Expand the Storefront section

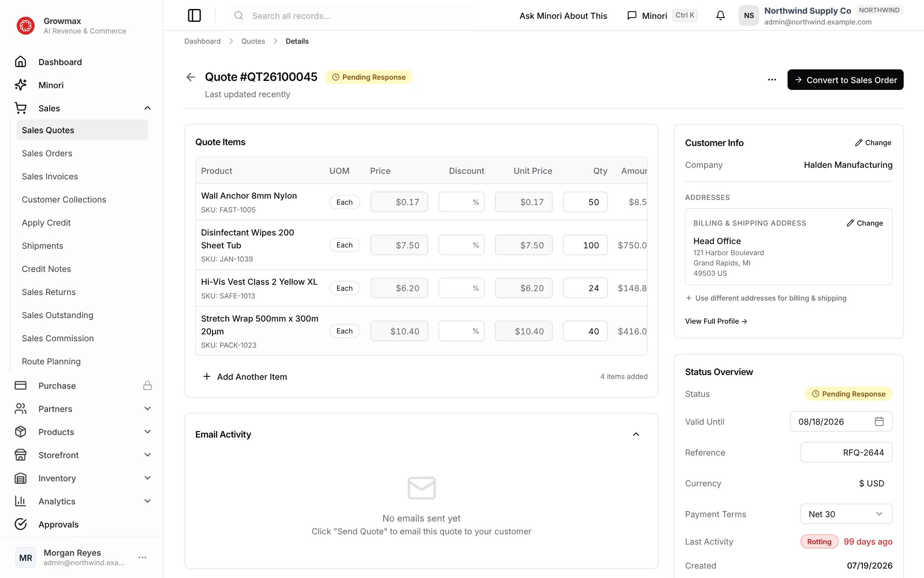point(148,455)
